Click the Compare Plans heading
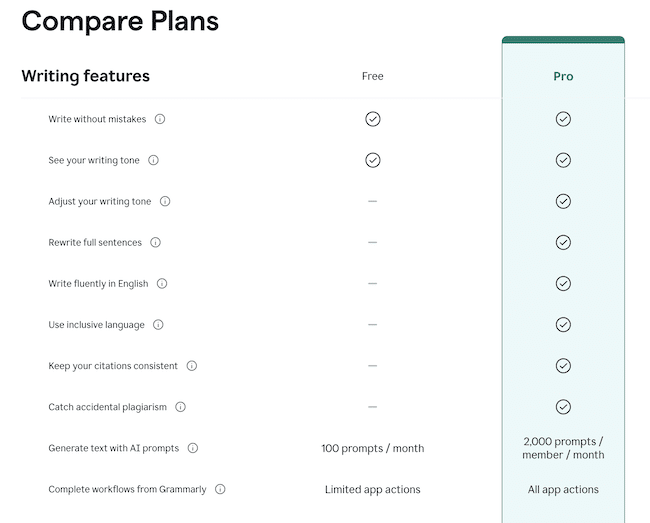The width and height of the screenshot is (650, 523). pyautogui.click(x=120, y=21)
